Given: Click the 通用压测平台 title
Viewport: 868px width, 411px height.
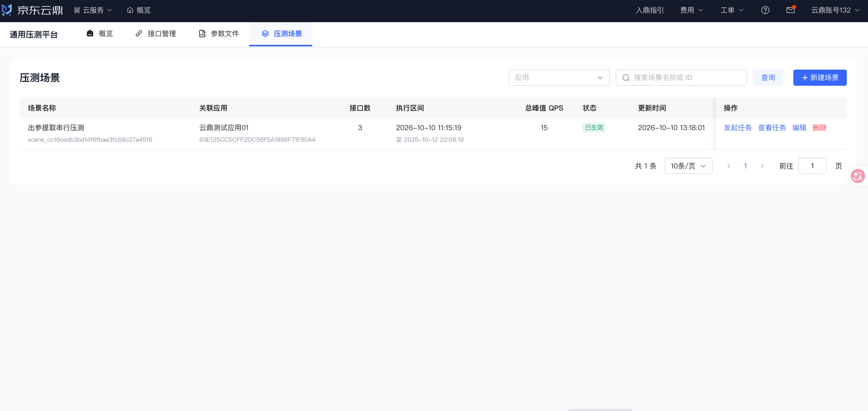Looking at the screenshot, I should click(34, 34).
